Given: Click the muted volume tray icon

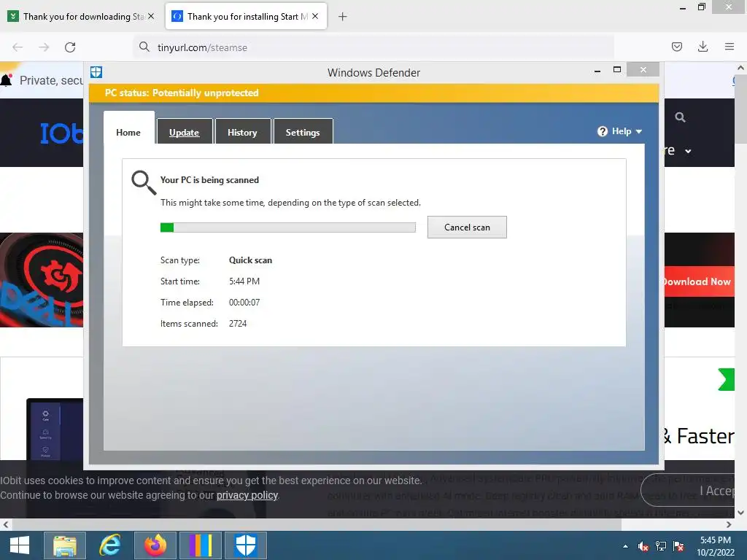Looking at the screenshot, I should tap(643, 546).
